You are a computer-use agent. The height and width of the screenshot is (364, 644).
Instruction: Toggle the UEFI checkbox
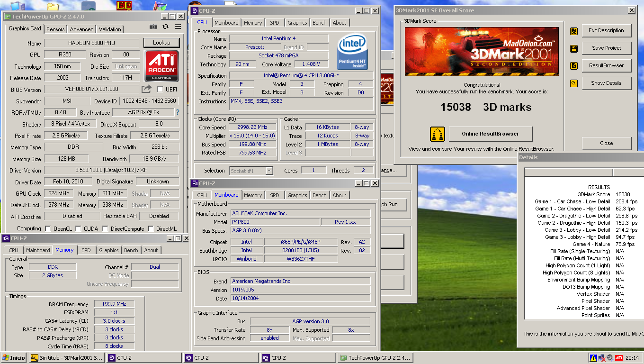160,90
